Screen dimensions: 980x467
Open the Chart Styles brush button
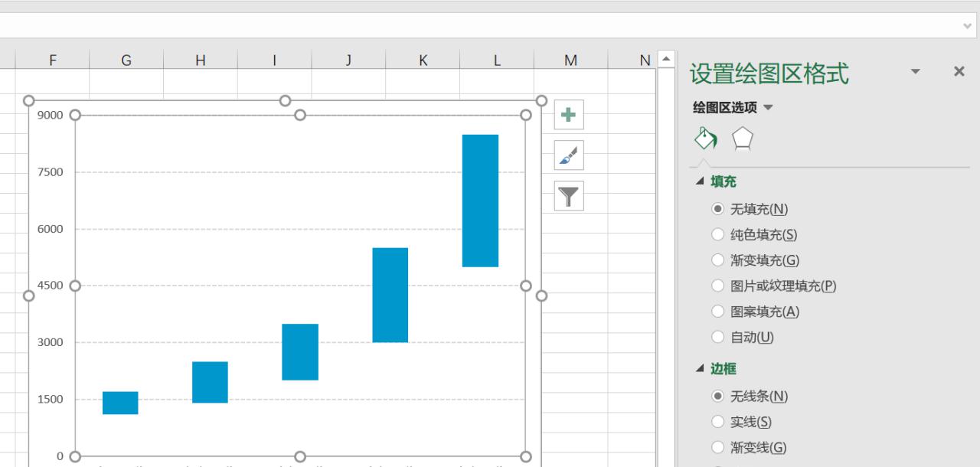pyautogui.click(x=568, y=155)
